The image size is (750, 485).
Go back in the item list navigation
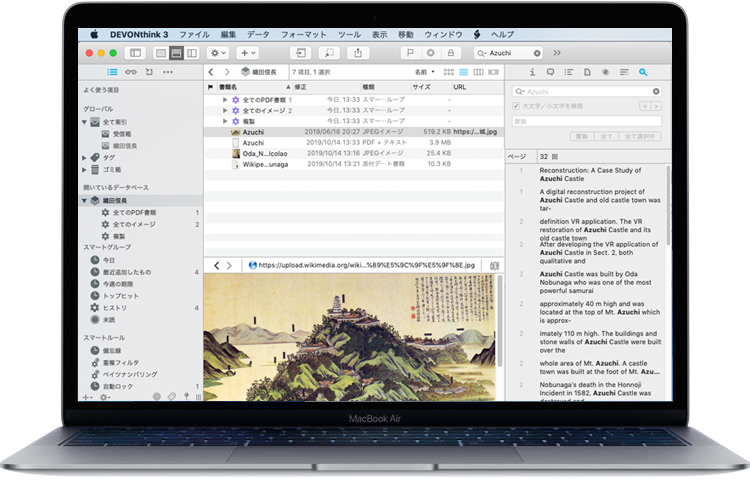pos(211,72)
